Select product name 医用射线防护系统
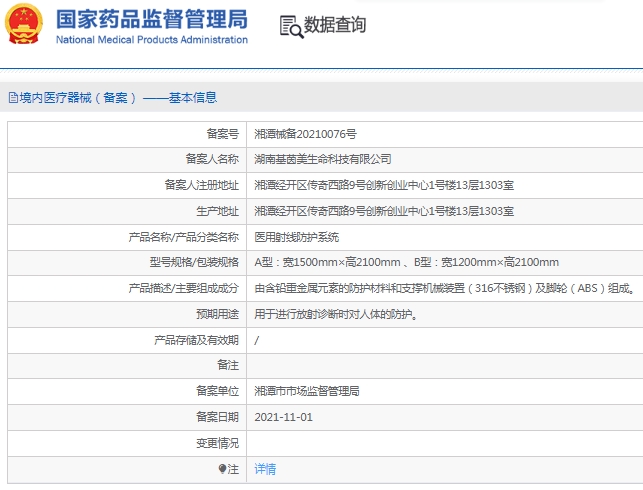The height and width of the screenshot is (490, 643). [296, 237]
